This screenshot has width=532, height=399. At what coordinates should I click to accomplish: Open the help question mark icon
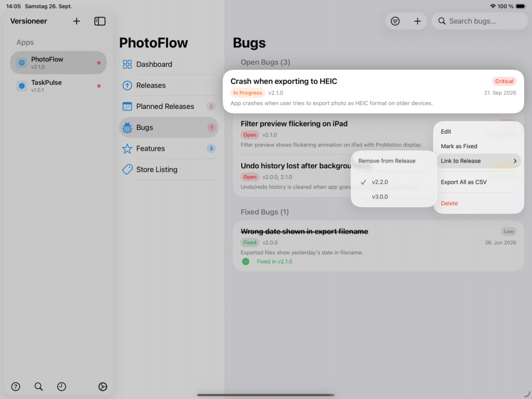pyautogui.click(x=16, y=387)
